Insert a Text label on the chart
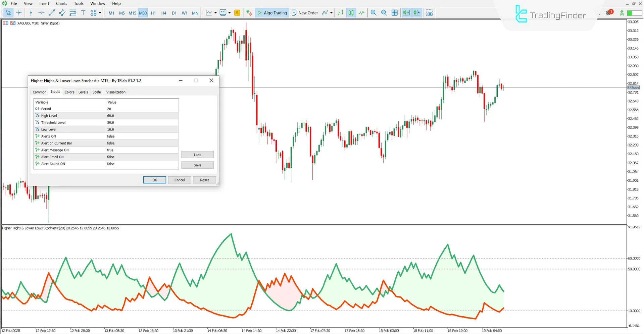This screenshot has width=644, height=334. (83, 13)
